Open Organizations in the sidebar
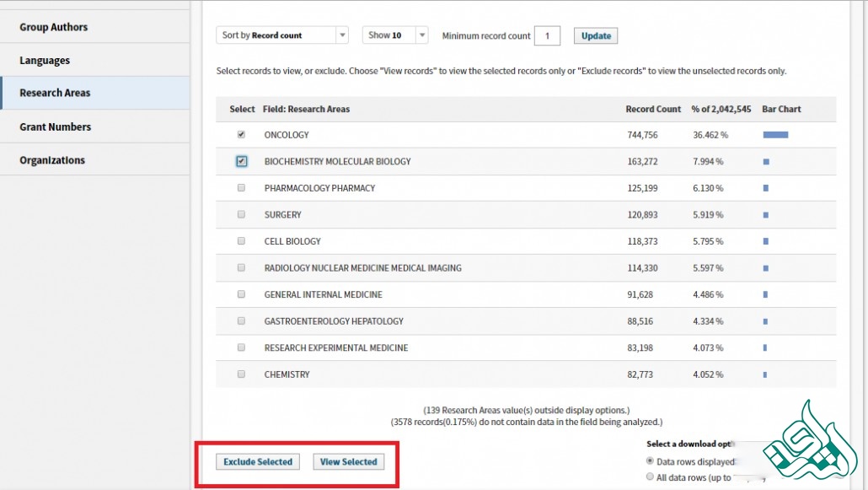Viewport: 868px width, 490px height. (x=52, y=160)
